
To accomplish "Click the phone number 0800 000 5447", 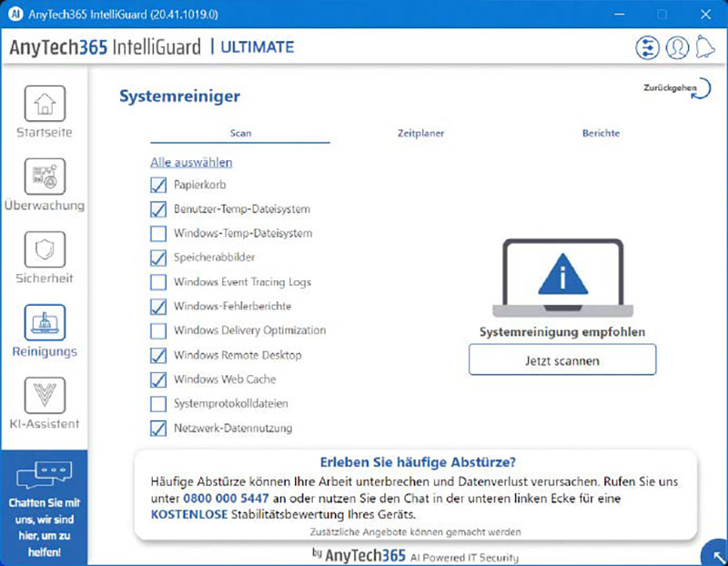I will (x=226, y=499).
